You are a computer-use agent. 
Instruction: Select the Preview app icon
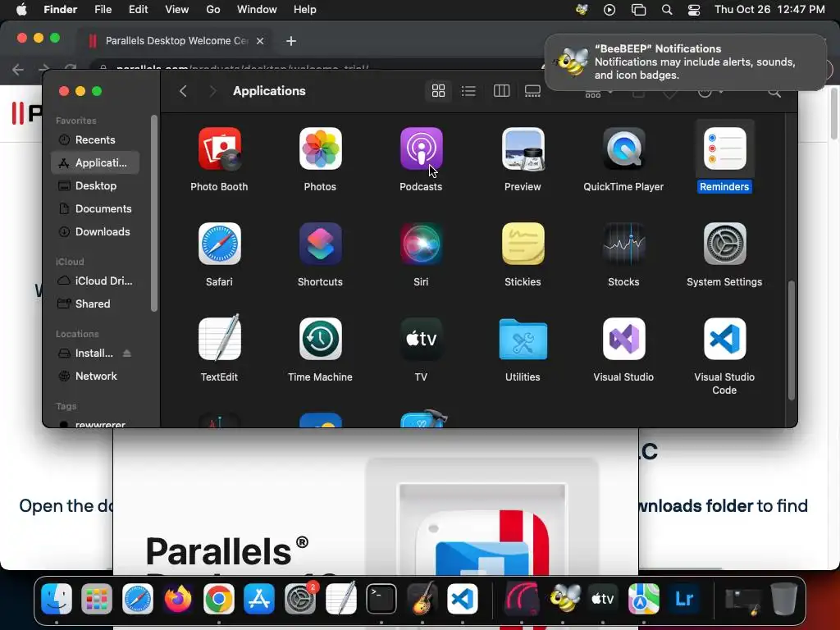(523, 148)
